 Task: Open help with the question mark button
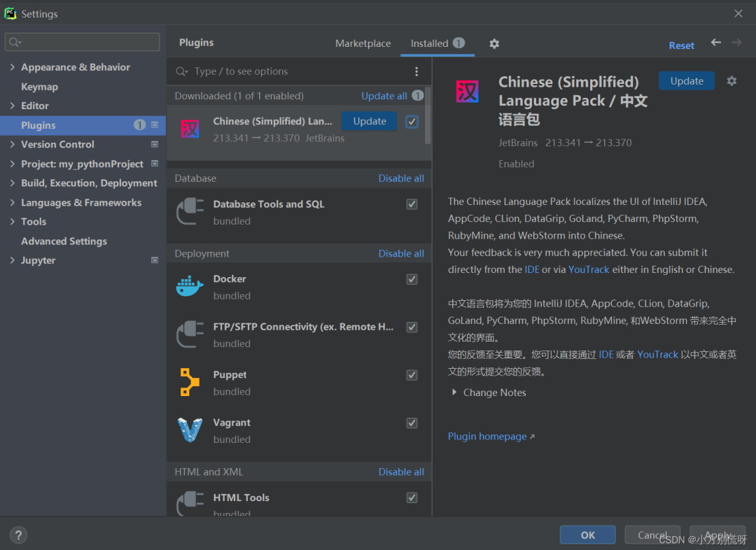pos(18,535)
